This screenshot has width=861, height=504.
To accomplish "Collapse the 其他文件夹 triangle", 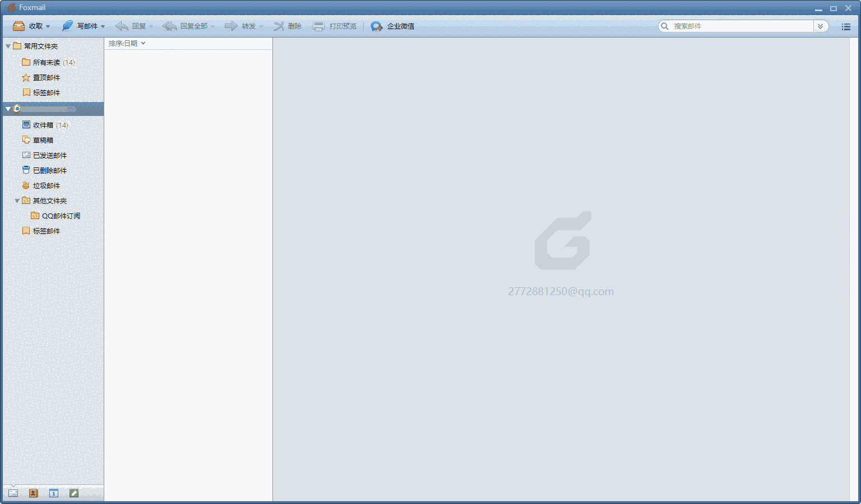I will click(17, 200).
